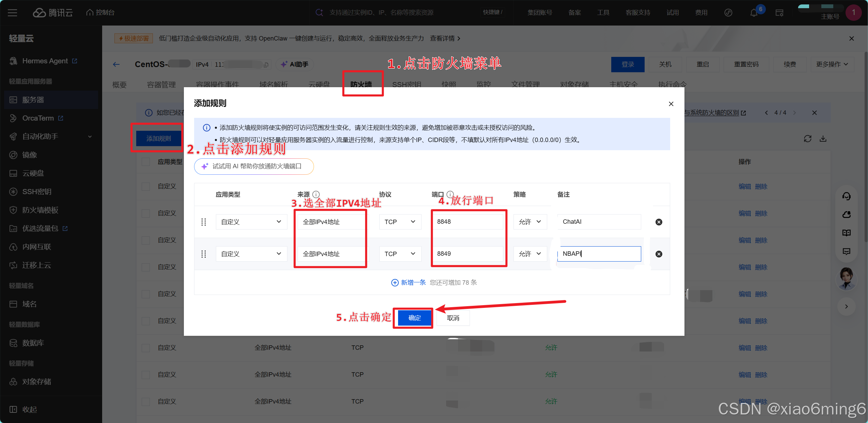Click the refresh icon above rules table

[807, 139]
